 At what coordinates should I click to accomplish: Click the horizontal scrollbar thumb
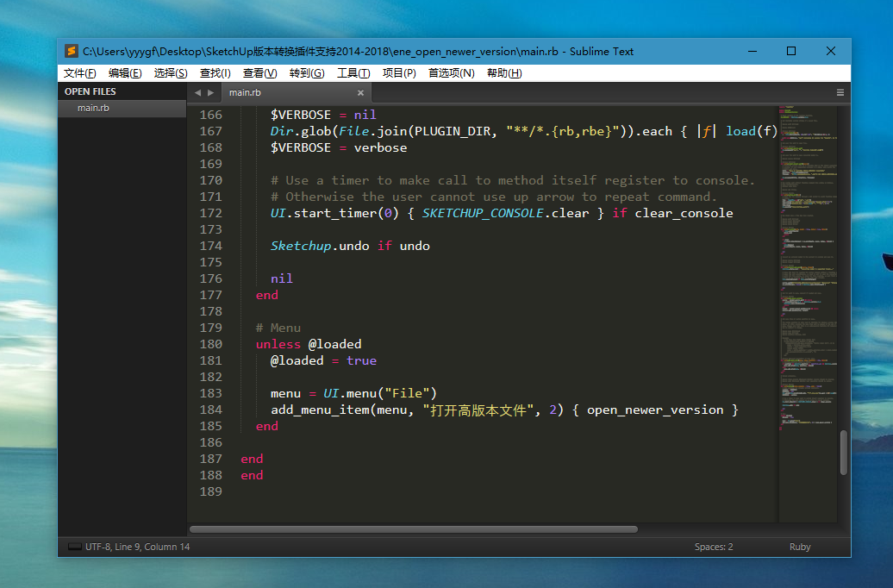(414, 529)
